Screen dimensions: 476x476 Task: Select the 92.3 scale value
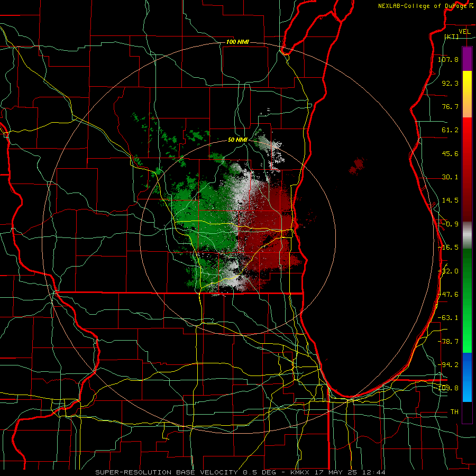point(450,83)
